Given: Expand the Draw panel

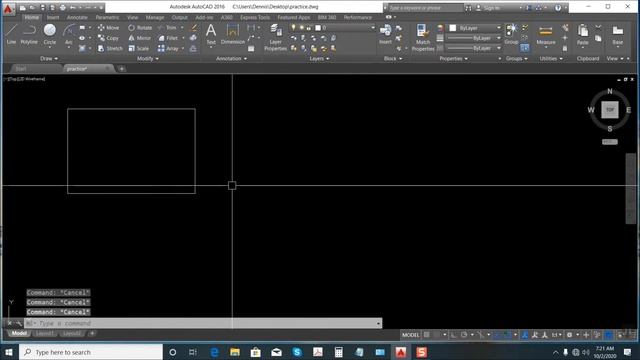Looking at the screenshot, I should tap(49, 59).
